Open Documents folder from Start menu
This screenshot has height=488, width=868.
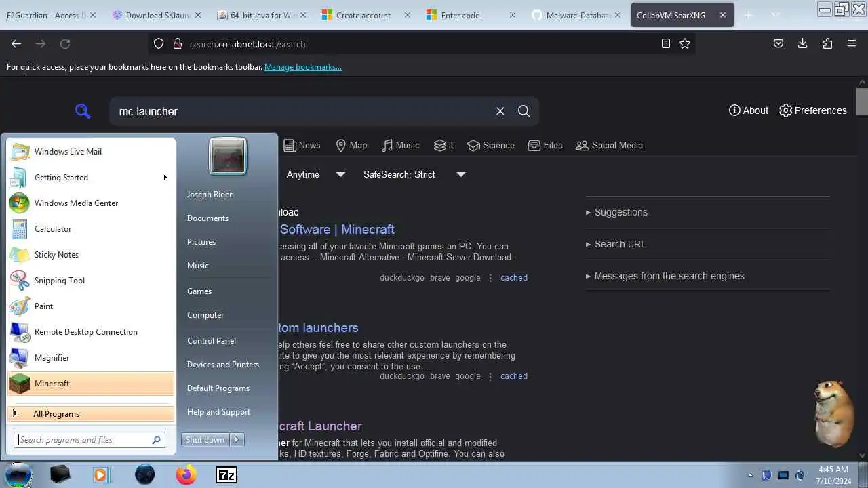208,218
